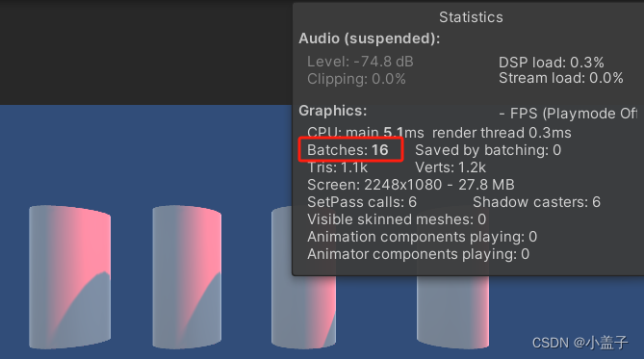Select the Graphics section header

tap(333, 111)
